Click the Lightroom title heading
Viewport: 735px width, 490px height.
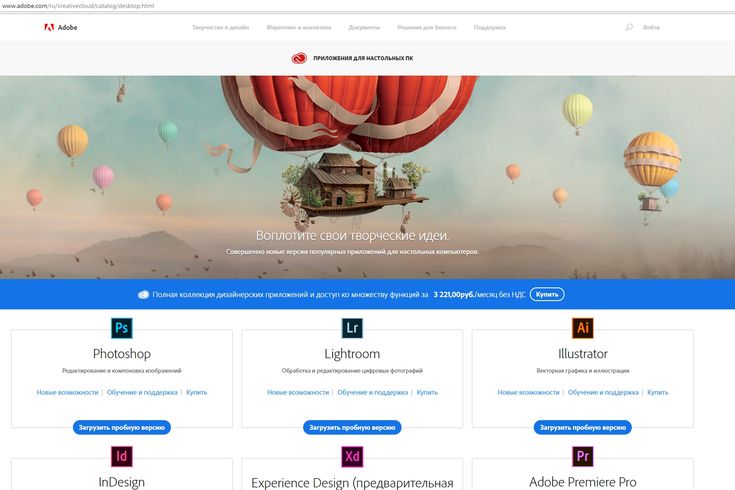[352, 354]
